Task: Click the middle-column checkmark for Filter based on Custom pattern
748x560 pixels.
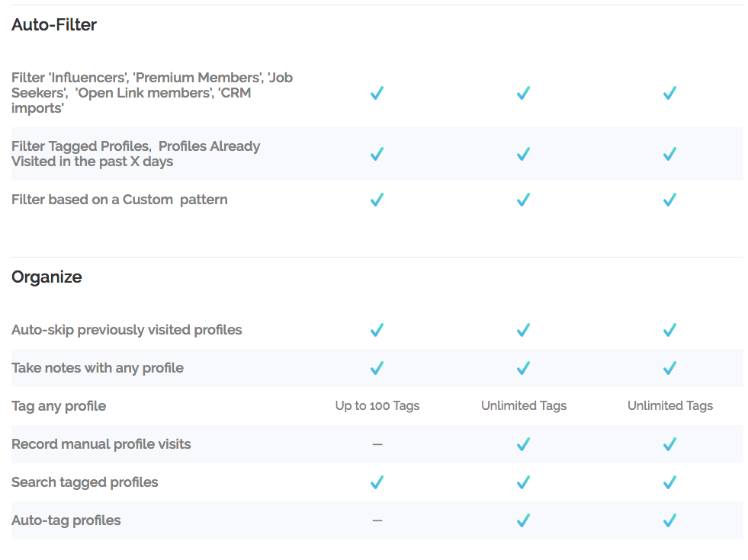Action: tap(523, 199)
